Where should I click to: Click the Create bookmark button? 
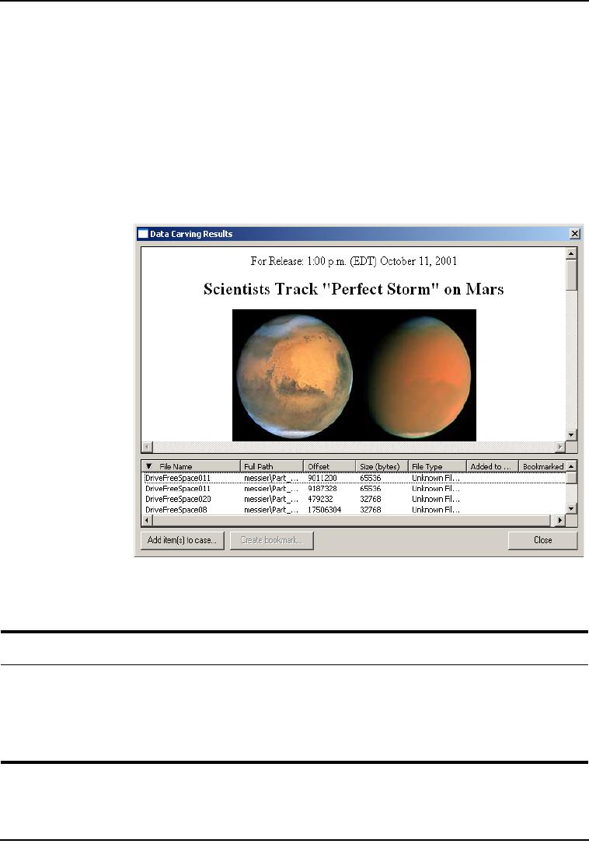pos(272,540)
